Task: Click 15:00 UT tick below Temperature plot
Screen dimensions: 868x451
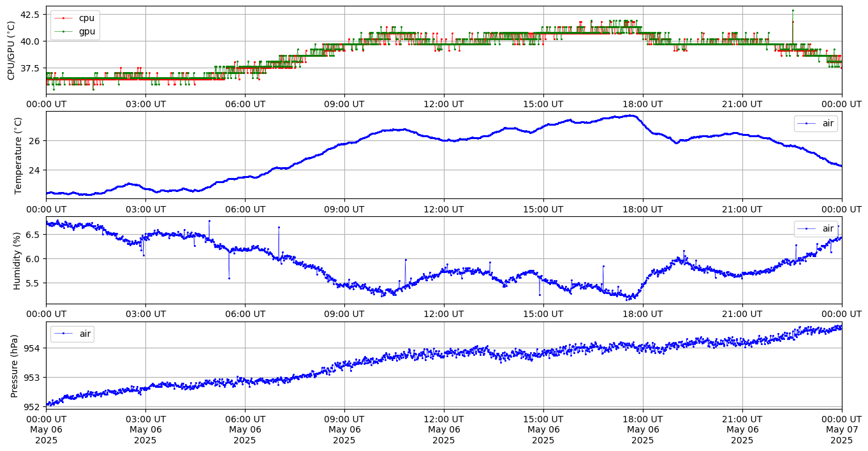Action: click(x=543, y=209)
